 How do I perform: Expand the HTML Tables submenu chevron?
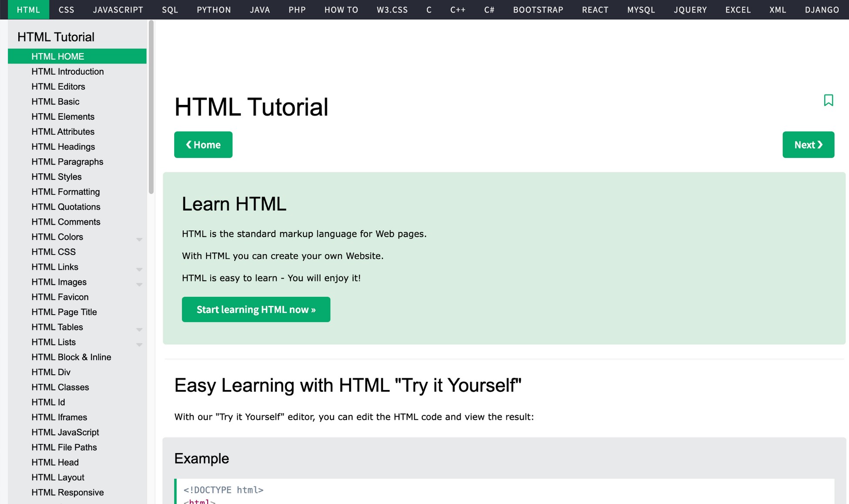pos(139,329)
